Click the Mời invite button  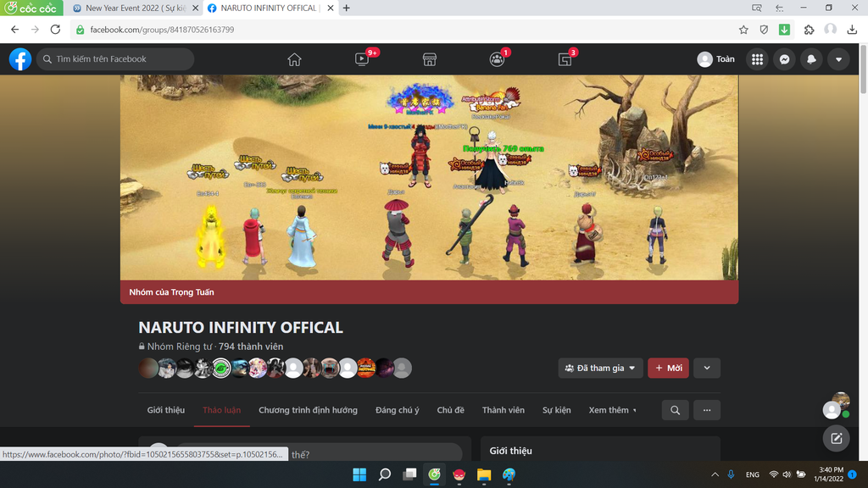[x=668, y=368]
